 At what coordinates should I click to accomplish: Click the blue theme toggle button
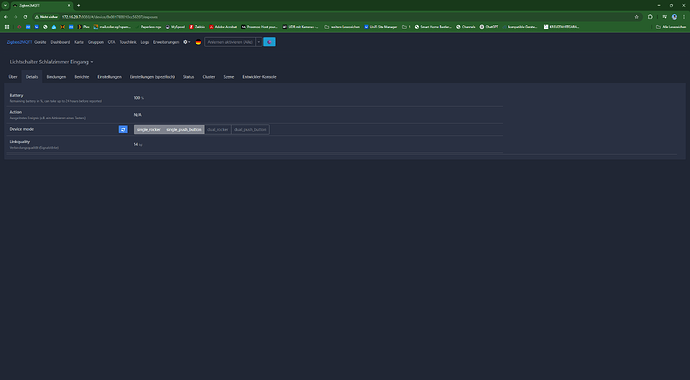pyautogui.click(x=269, y=42)
